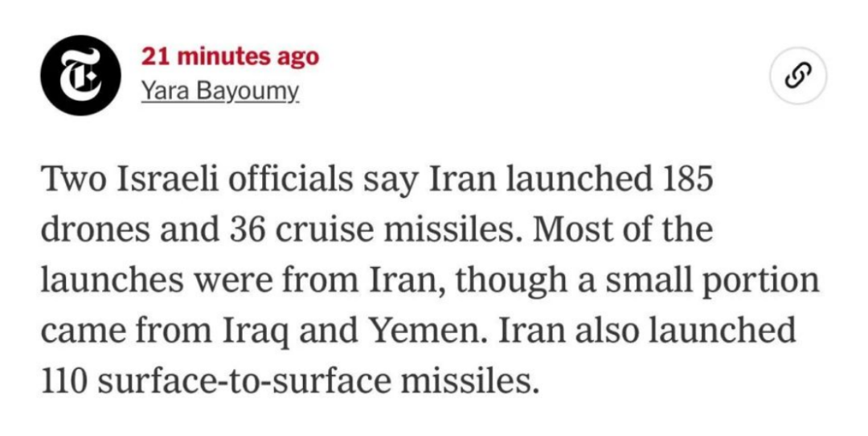The height and width of the screenshot is (436, 868).
Task: Open the Yara Bayoumy author link
Action: pos(220,92)
